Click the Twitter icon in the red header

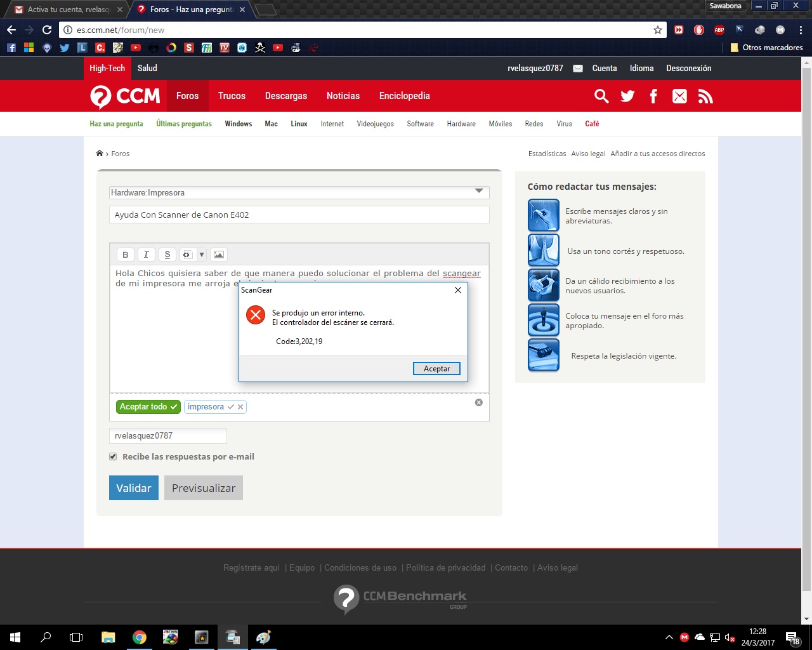click(627, 96)
